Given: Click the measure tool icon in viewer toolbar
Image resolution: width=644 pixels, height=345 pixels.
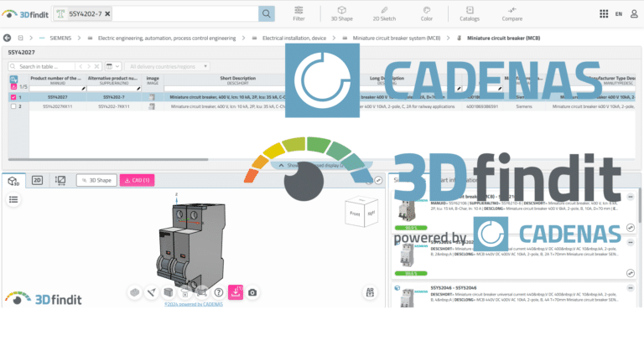Looking at the screenshot, I should 152,292.
